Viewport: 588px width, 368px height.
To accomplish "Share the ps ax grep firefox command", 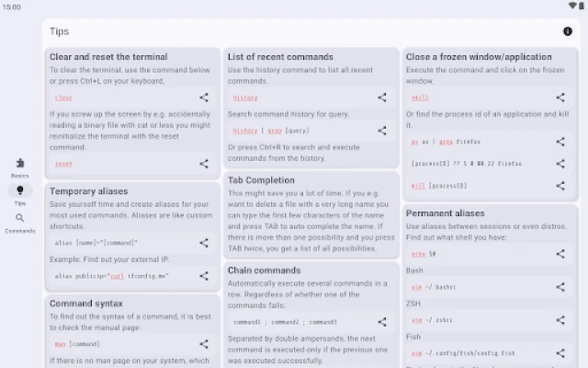I will pyautogui.click(x=560, y=142).
